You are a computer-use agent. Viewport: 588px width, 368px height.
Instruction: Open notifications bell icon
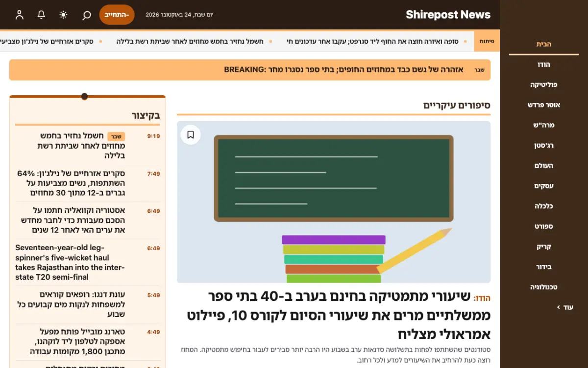point(42,15)
